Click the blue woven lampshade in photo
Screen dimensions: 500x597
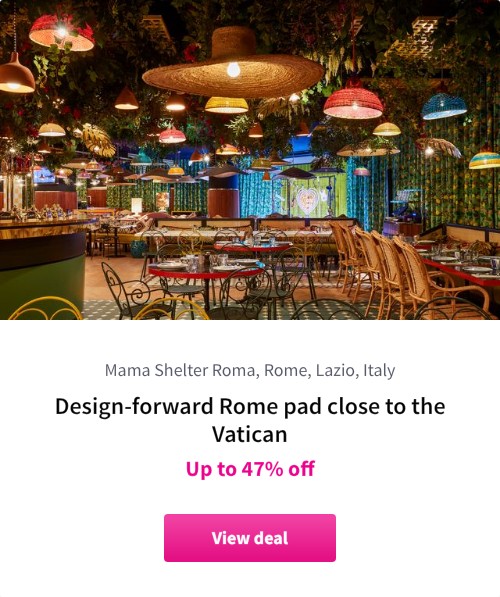(x=444, y=107)
